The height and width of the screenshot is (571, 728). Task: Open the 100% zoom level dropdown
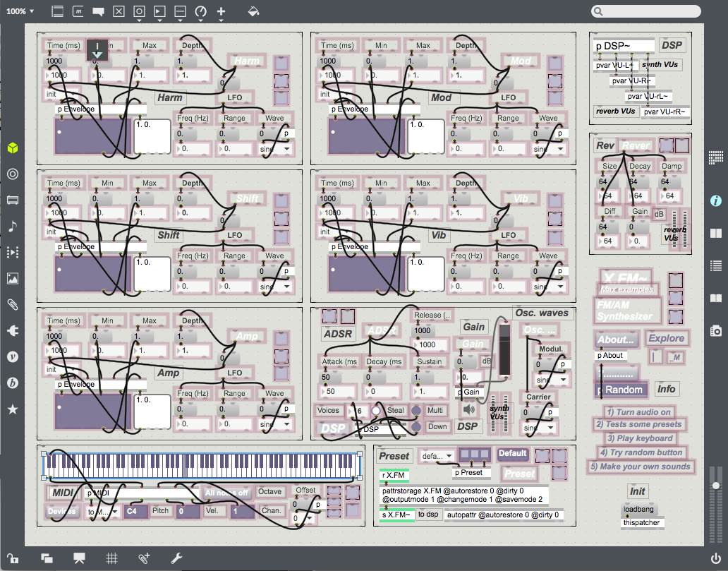[20, 11]
